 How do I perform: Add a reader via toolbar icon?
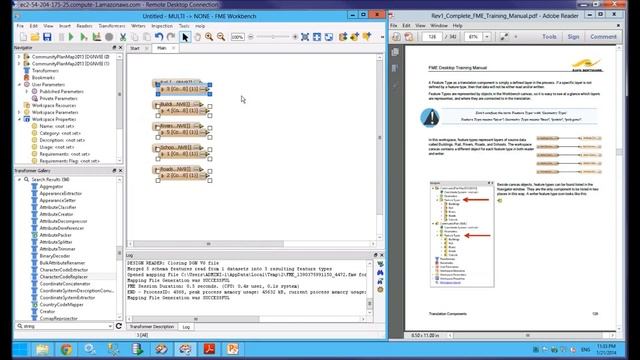(343, 37)
